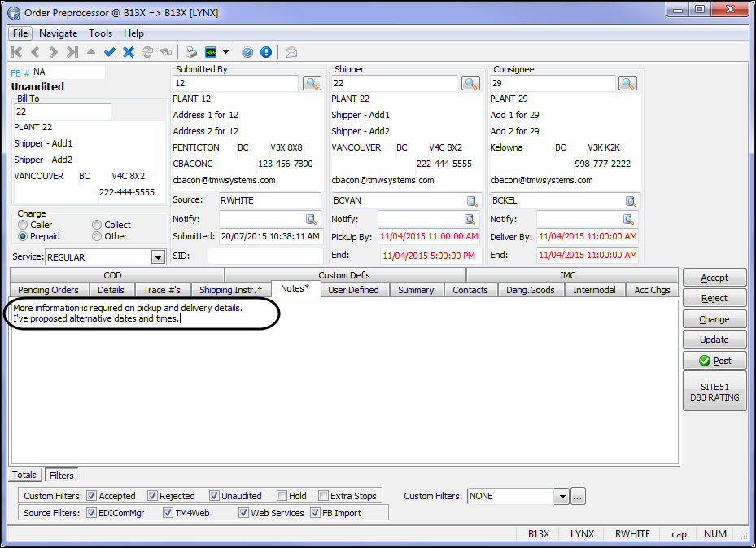The height and width of the screenshot is (548, 756).
Task: Click the printer icon in toolbar
Action: (190, 52)
